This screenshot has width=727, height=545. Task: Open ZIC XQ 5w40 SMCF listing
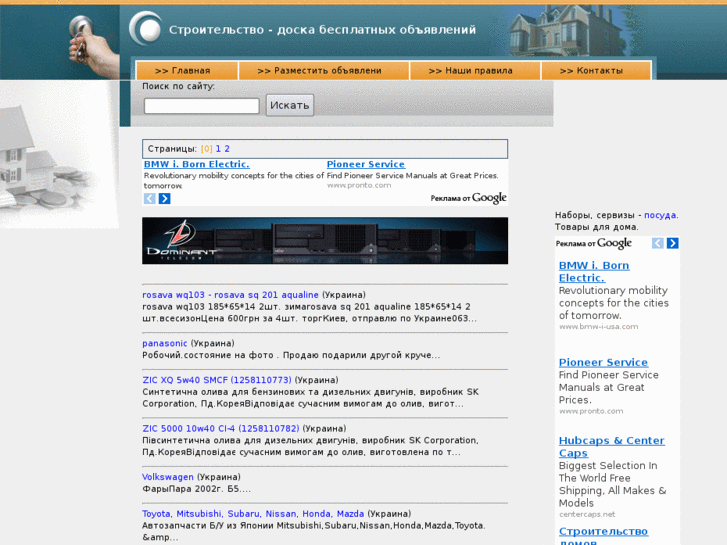tap(217, 380)
